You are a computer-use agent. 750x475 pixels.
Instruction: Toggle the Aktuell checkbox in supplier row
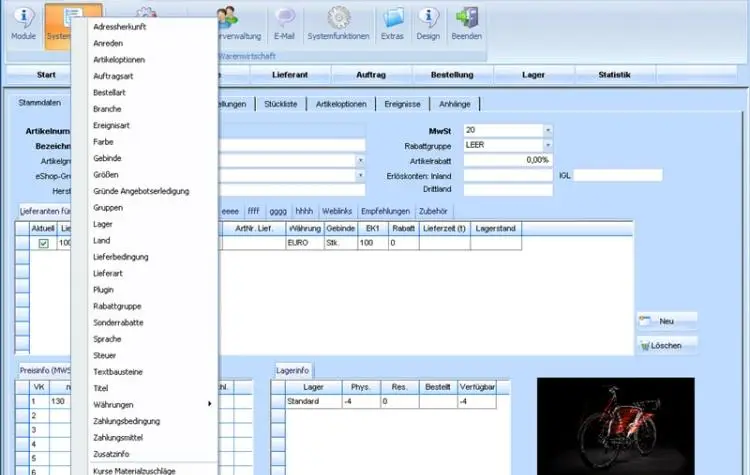tap(44, 243)
